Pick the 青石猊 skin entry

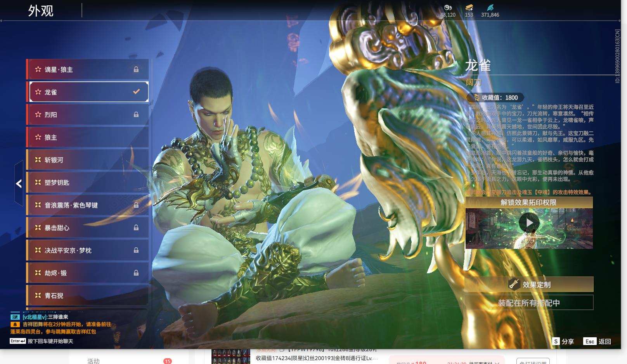[88, 295]
